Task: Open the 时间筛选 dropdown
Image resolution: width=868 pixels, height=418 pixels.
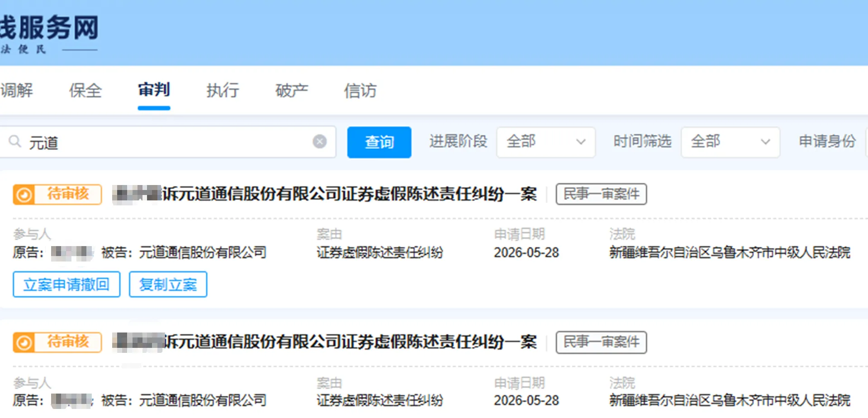Action: point(730,142)
